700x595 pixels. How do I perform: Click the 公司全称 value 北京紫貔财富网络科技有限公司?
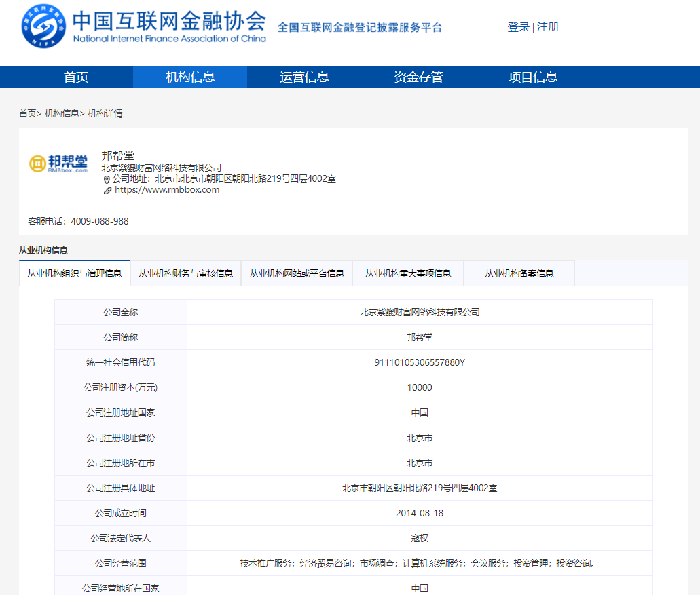(420, 312)
